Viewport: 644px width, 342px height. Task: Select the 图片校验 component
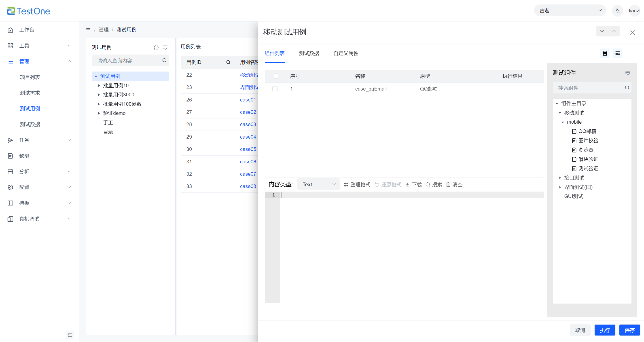coord(588,141)
